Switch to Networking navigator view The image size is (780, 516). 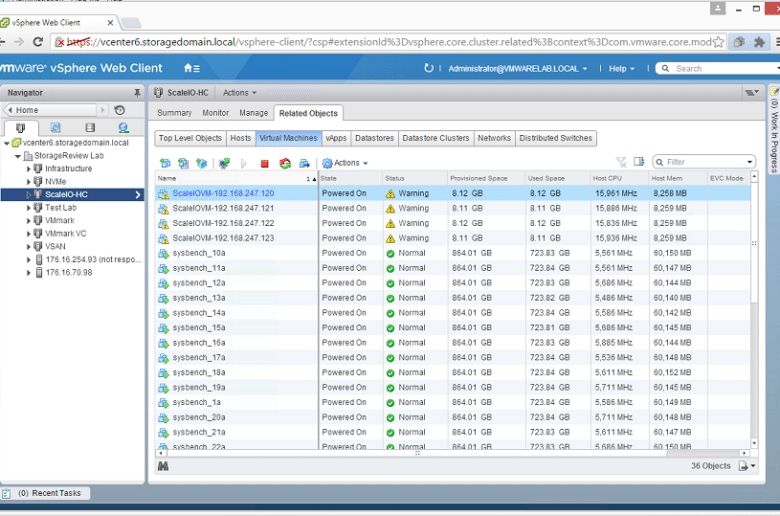tap(123, 128)
